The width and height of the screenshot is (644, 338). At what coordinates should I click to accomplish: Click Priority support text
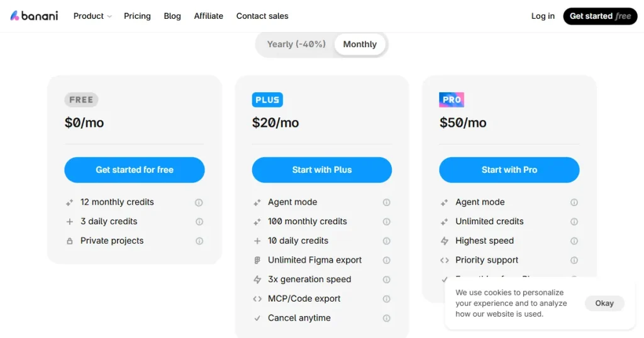pyautogui.click(x=487, y=260)
